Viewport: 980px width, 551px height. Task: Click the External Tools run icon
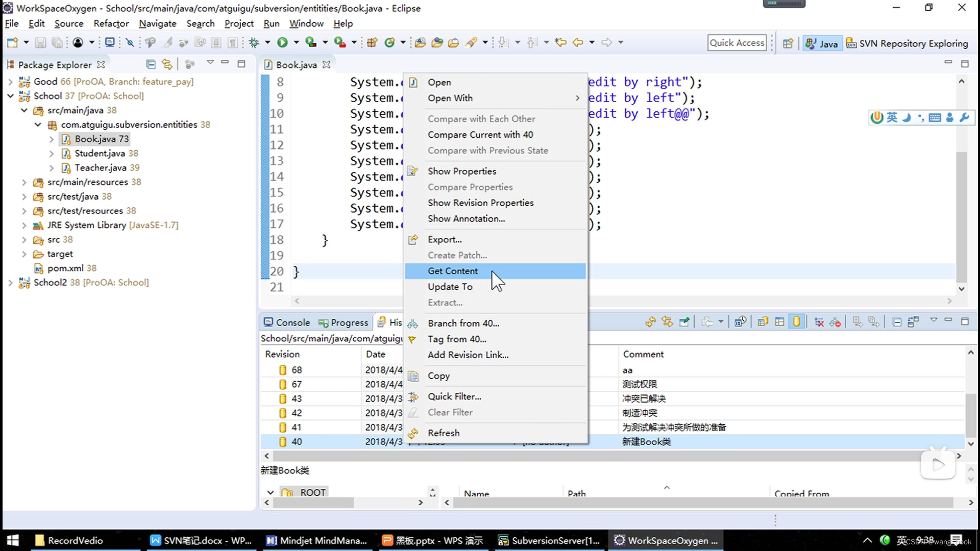click(x=339, y=43)
